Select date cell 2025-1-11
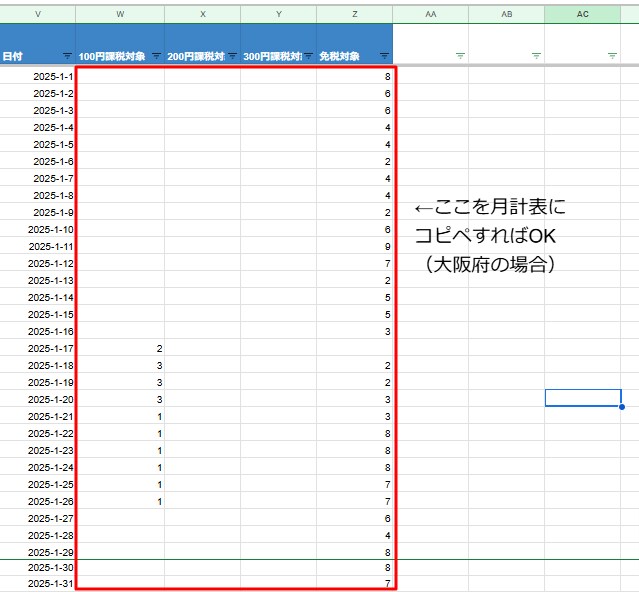 [37, 246]
